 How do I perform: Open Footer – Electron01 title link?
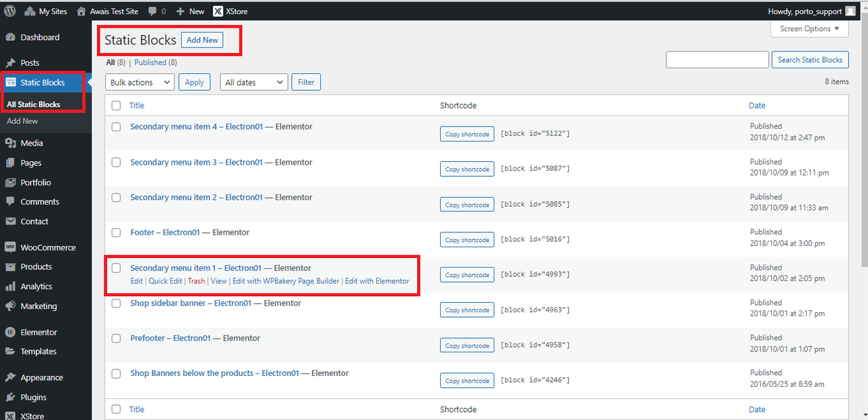pos(165,232)
